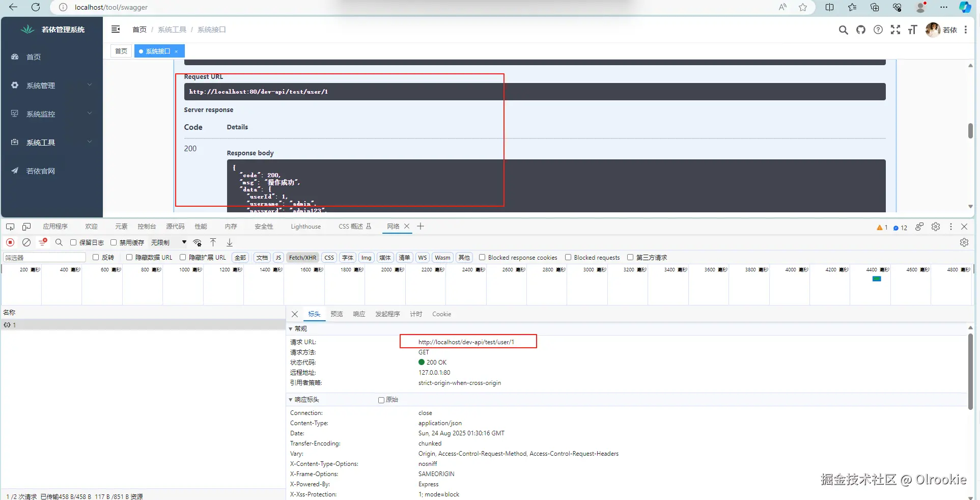Close the request details pane
The width and height of the screenshot is (980, 500).
point(295,314)
